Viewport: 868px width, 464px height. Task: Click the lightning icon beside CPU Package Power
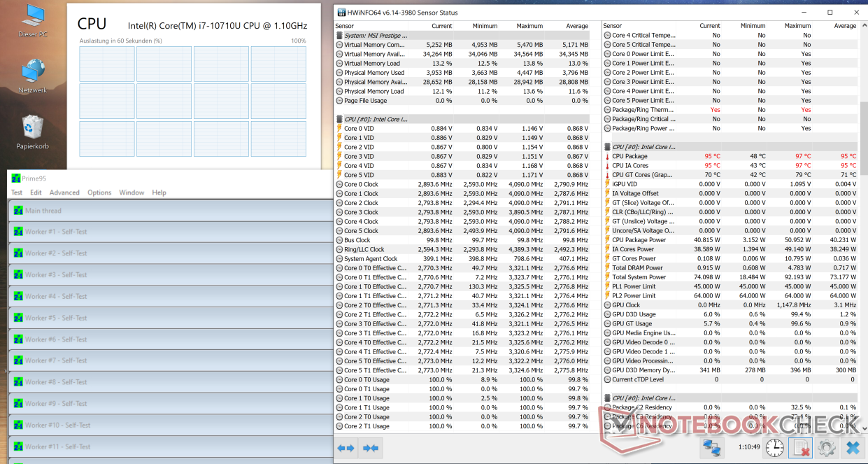(607, 240)
